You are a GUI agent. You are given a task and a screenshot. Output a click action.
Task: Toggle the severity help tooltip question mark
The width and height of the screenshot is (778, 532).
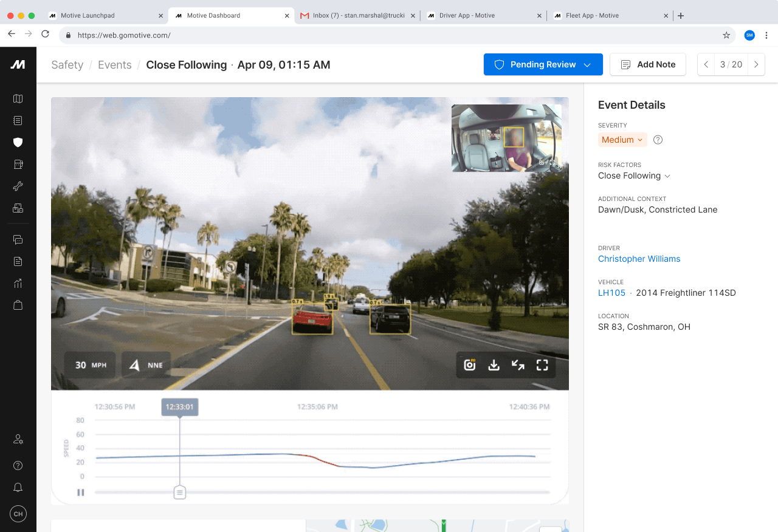[658, 140]
